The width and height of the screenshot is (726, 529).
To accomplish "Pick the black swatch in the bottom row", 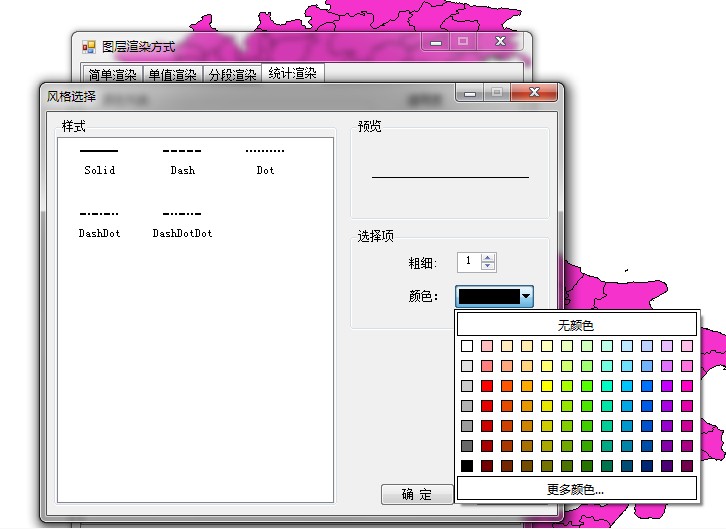I will 467,466.
